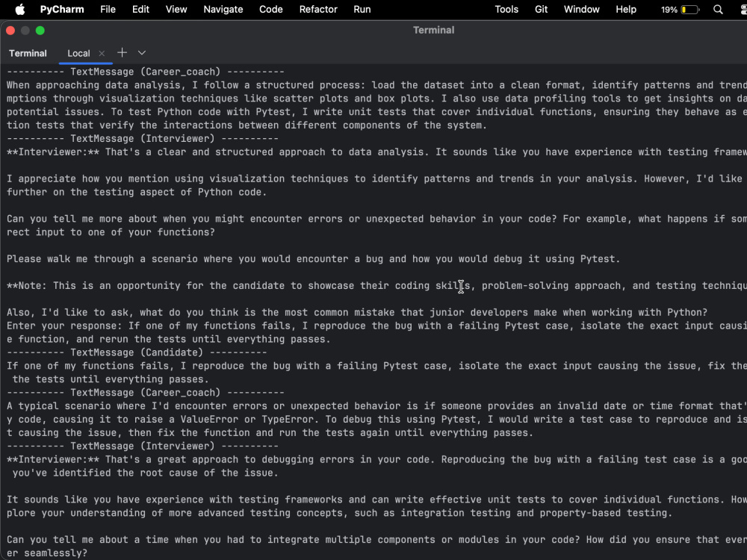Open the Code menu
The image size is (747, 560).
(271, 10)
